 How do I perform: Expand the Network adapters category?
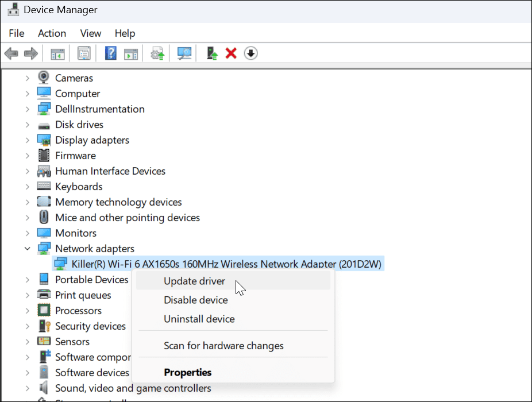28,248
